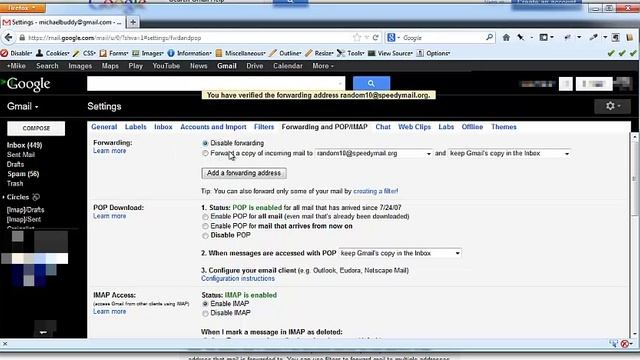Image resolution: width=640 pixels, height=360 pixels.
Task: Switch to the General settings tab
Action: coord(104,127)
